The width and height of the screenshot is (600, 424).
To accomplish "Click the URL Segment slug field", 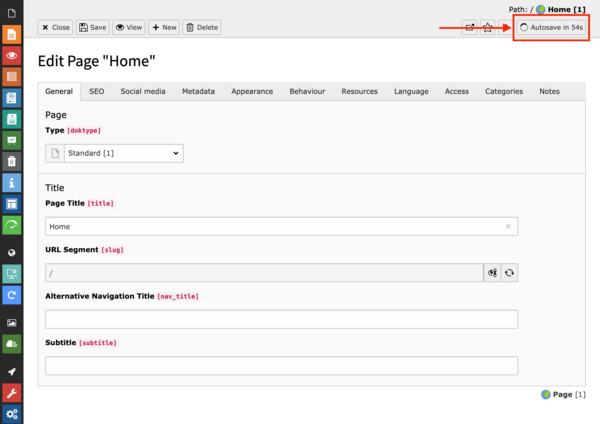I will (264, 273).
